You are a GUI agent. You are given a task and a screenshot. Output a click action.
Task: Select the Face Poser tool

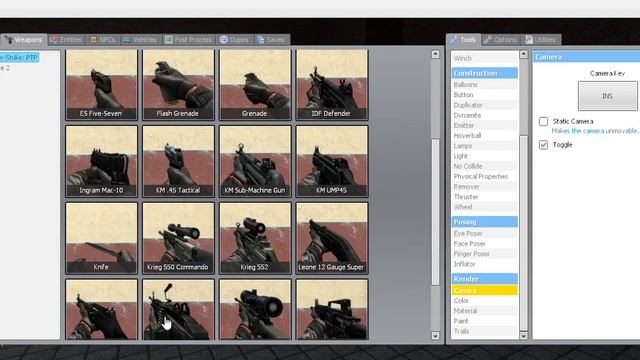484,244
